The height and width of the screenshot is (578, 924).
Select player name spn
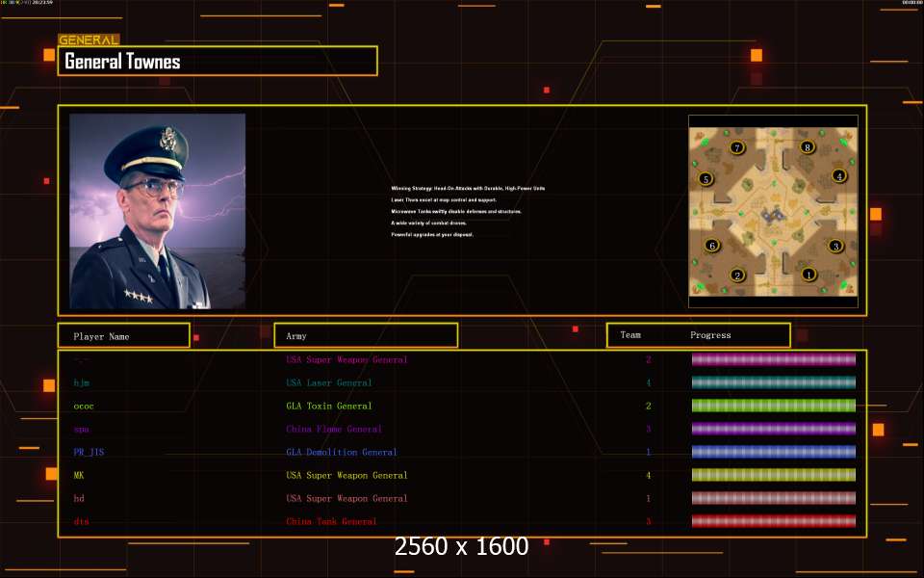pos(81,430)
